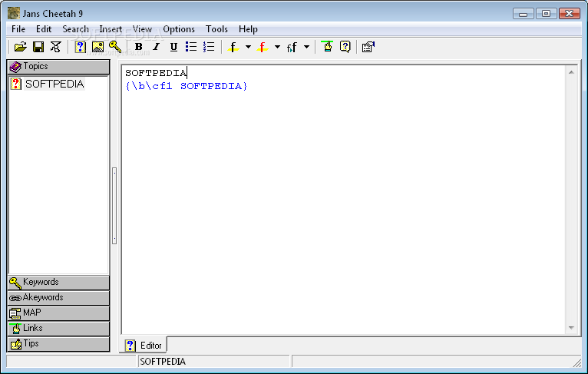This screenshot has height=374, width=588.
Task: Click the vertical splitter handle
Action: (114, 206)
